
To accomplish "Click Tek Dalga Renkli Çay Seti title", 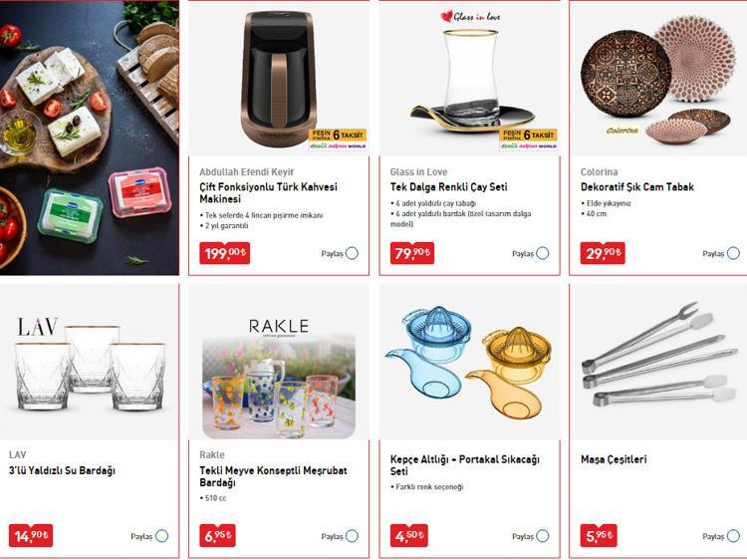I will 449,186.
